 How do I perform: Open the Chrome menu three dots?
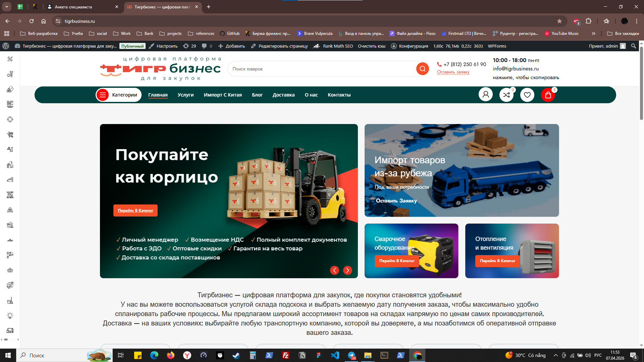click(636, 21)
